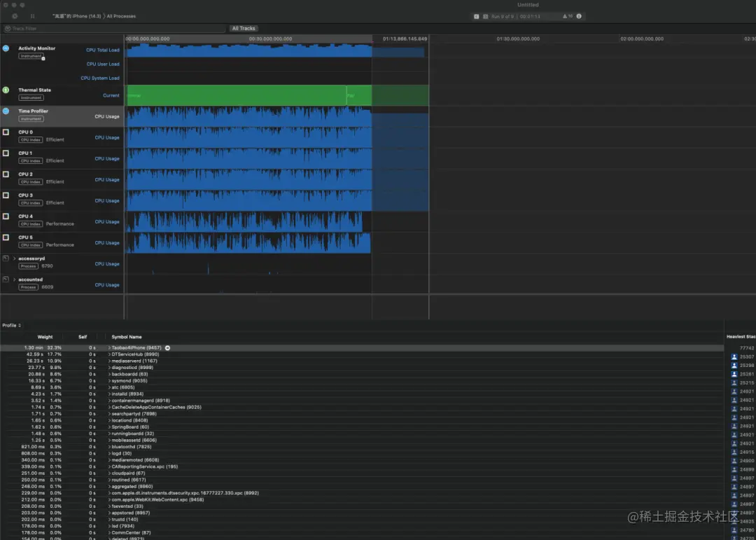
Task: Open the Profile detail dropdown
Action: [x=12, y=325]
